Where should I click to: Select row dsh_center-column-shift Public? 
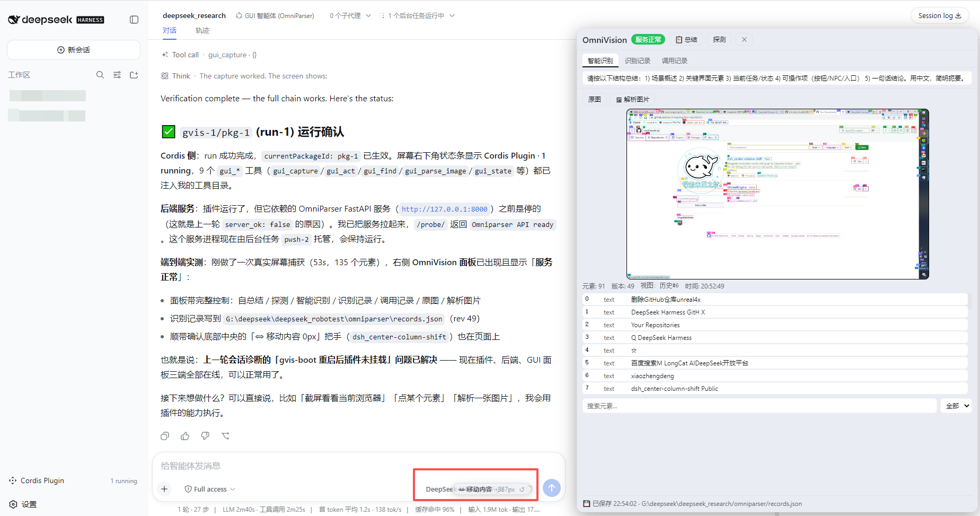pos(775,389)
